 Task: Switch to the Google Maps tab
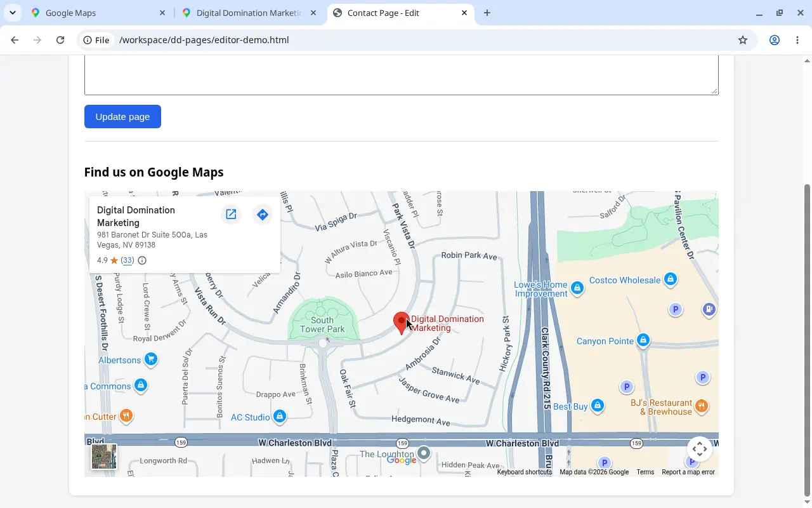tap(98, 13)
